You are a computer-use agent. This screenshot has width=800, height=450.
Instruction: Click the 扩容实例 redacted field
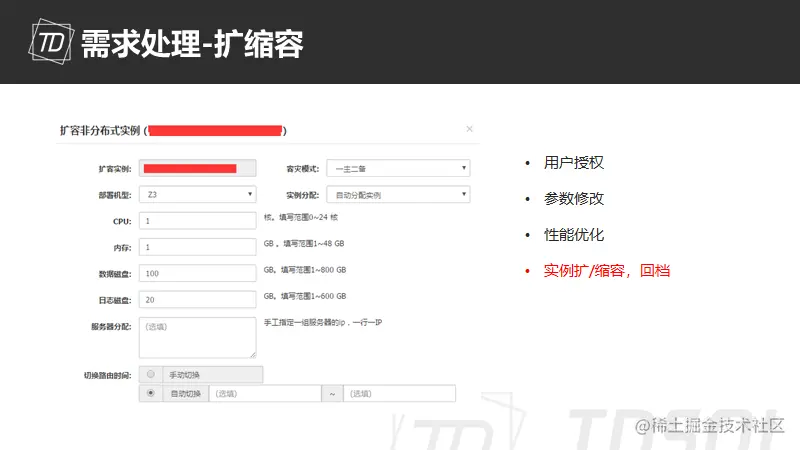pyautogui.click(x=197, y=168)
